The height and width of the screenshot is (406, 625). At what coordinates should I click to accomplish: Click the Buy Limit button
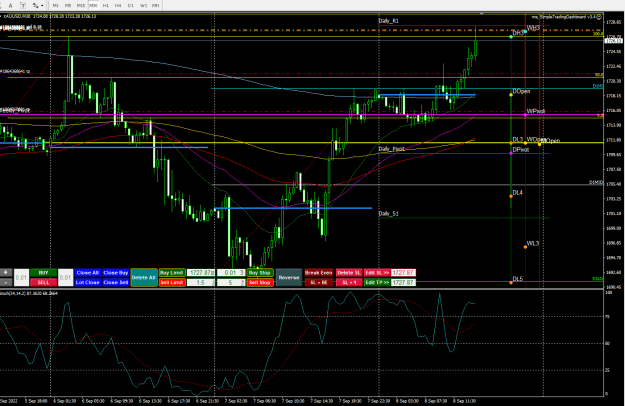pyautogui.click(x=172, y=273)
